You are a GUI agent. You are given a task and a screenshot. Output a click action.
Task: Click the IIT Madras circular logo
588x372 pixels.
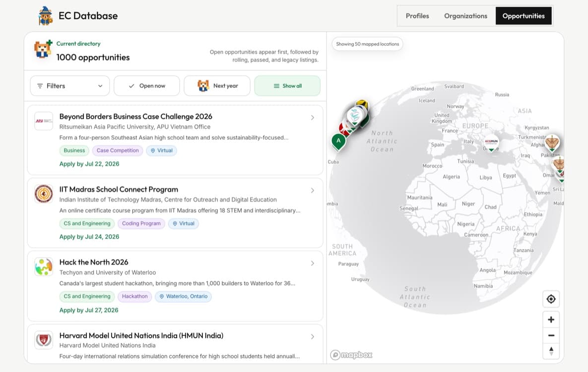coord(44,194)
